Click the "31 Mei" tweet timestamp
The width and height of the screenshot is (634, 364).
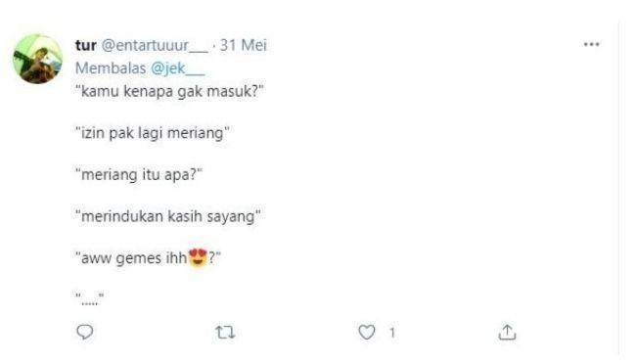(243, 45)
